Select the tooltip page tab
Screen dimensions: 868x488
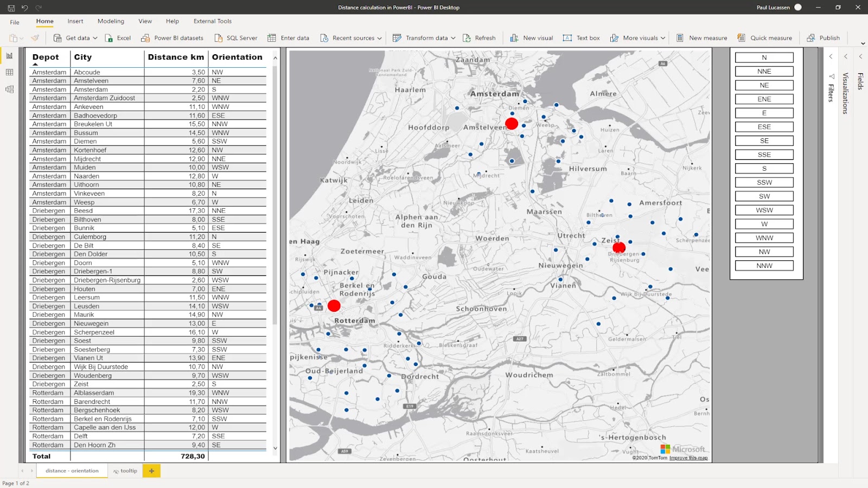tap(125, 471)
